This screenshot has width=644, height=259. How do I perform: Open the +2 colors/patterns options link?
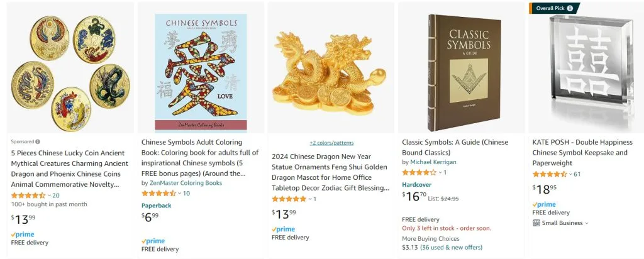pyautogui.click(x=331, y=143)
